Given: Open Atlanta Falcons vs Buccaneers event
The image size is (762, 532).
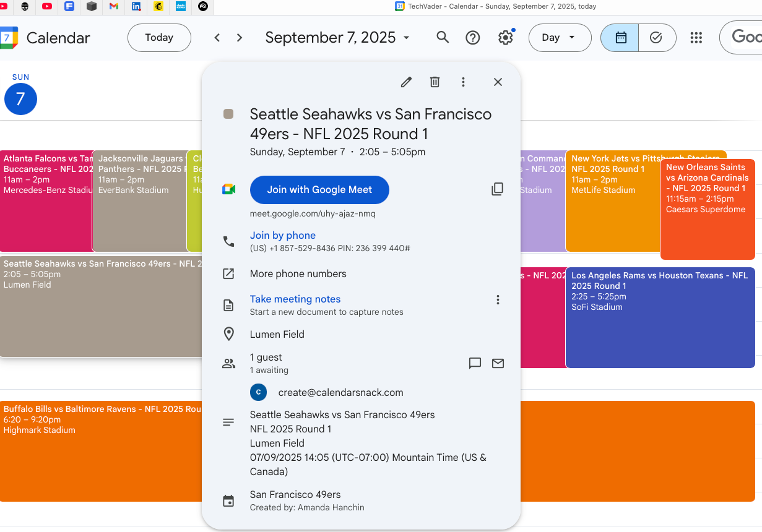Looking at the screenshot, I should [x=46, y=201].
